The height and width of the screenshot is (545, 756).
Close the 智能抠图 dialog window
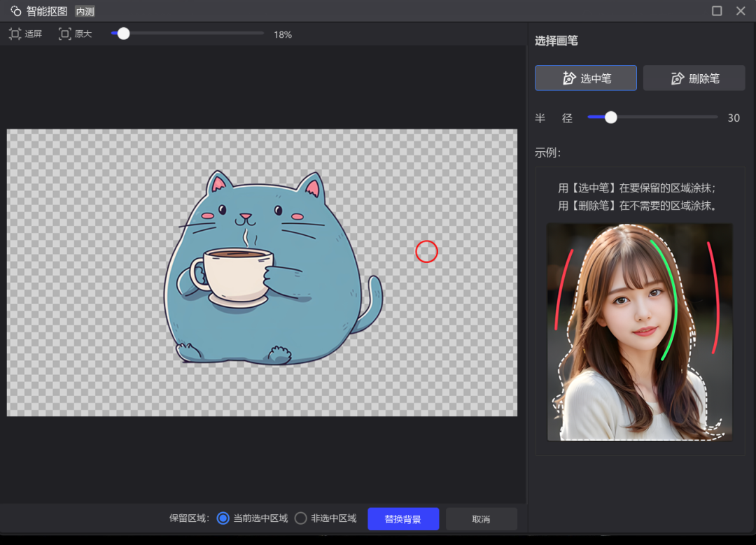click(741, 11)
